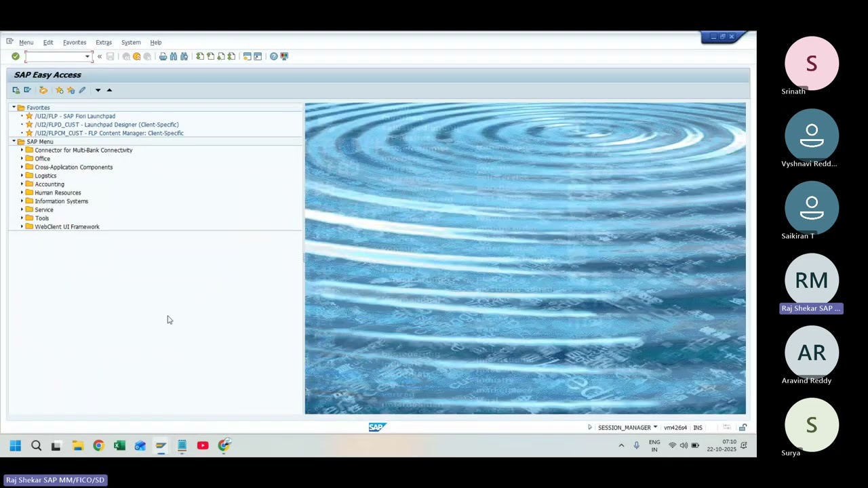Open the Menu menu
The height and width of the screenshot is (488, 868).
coord(26,42)
